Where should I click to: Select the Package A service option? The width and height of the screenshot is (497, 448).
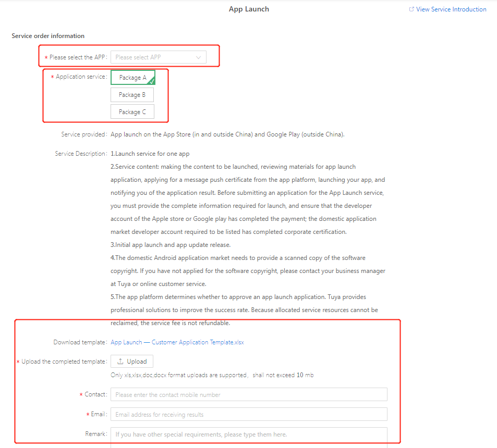pos(132,78)
